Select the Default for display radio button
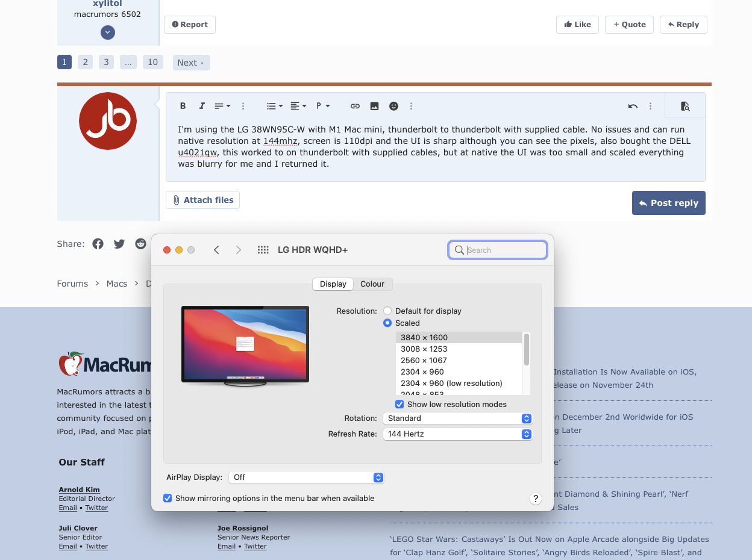The image size is (752, 560). click(387, 311)
